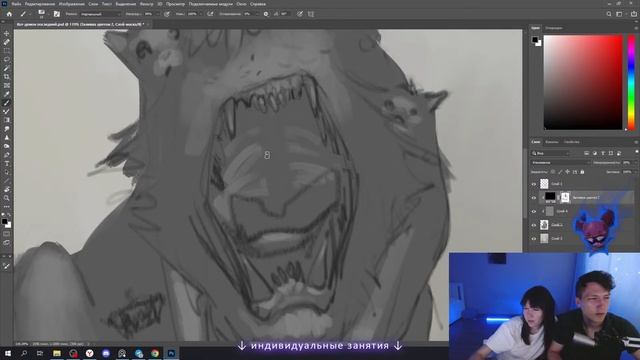Filter layers by smart object icon
This screenshot has width=640, height=360.
[619, 153]
